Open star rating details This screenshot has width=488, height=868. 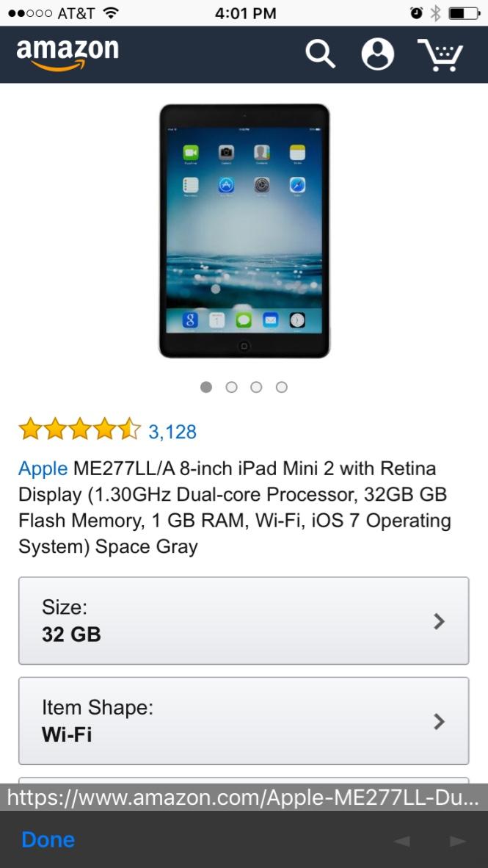pos(80,429)
